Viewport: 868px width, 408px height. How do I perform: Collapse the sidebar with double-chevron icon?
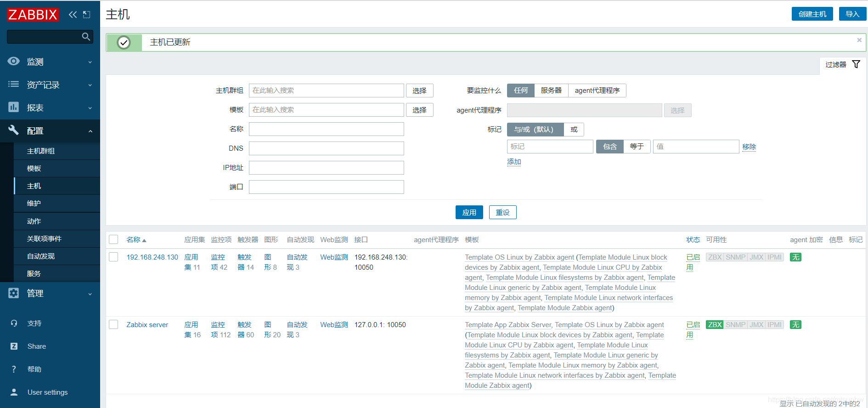(73, 15)
